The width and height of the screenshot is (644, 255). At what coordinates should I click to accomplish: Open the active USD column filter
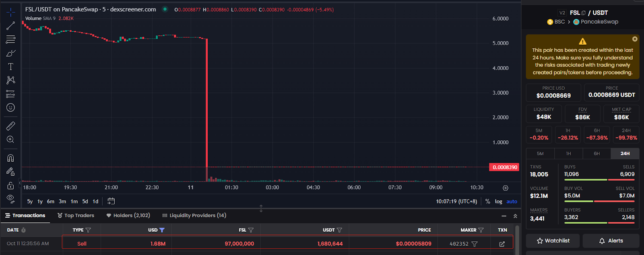tap(162, 230)
